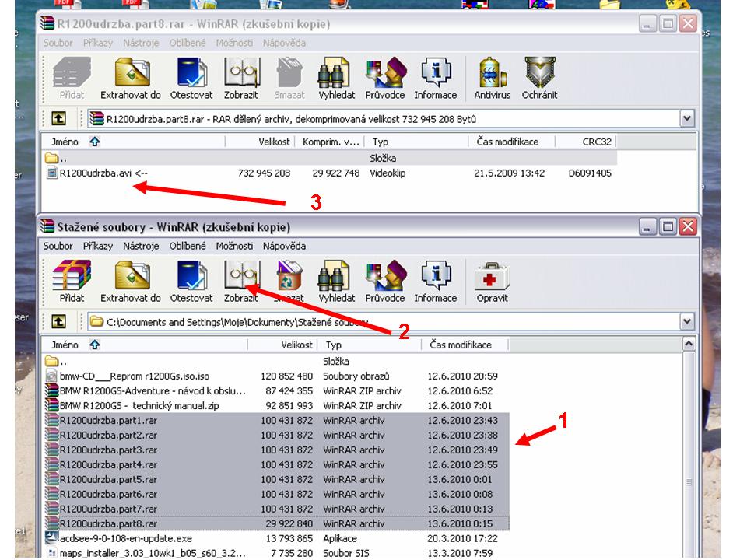Open Oblíbené menu in the Stažené soubory window

[188, 247]
